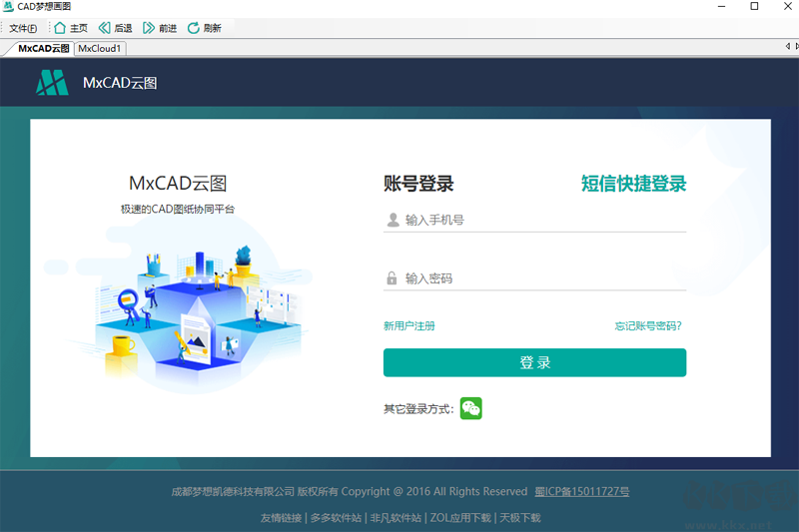Screen dimensions: 799x532
Task: Click the 其它登录方式 label
Action: coord(418,409)
